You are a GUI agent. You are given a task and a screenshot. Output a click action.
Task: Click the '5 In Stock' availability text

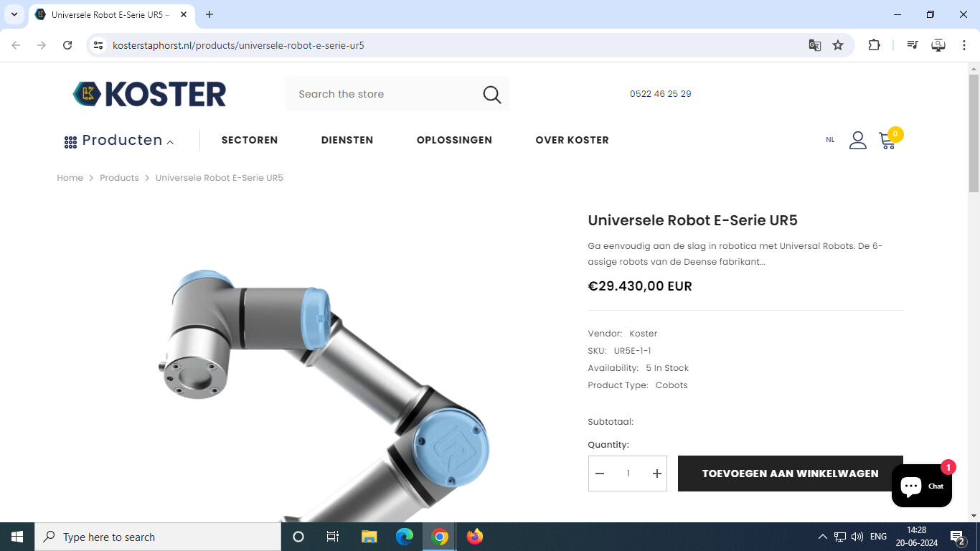pyautogui.click(x=667, y=368)
